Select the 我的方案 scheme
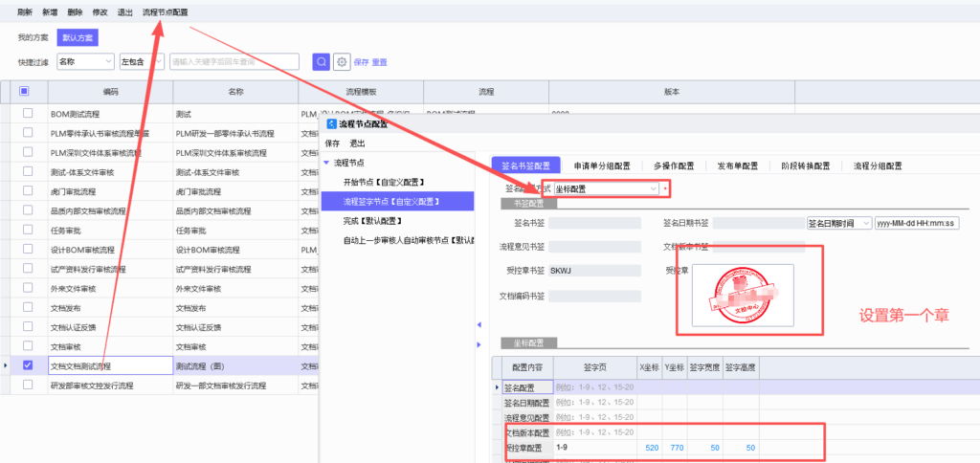Image resolution: width=980 pixels, height=463 pixels. pyautogui.click(x=33, y=37)
